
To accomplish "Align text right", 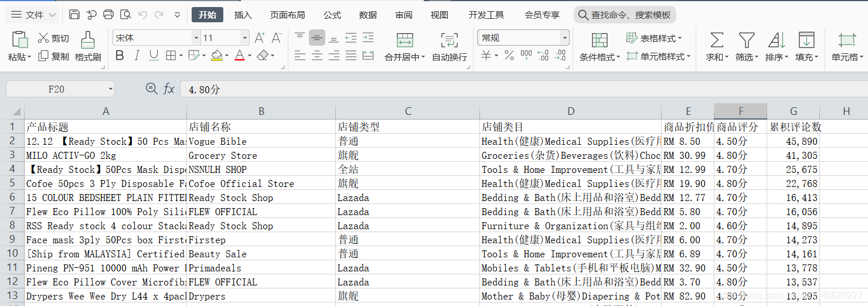I will [x=333, y=56].
